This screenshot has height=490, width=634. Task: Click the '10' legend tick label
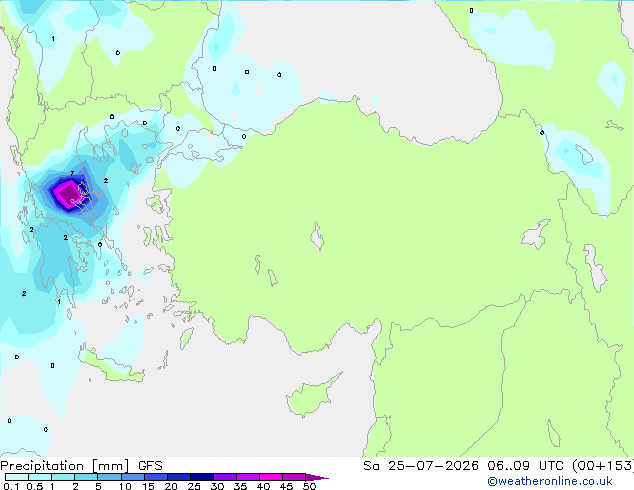tap(125, 486)
